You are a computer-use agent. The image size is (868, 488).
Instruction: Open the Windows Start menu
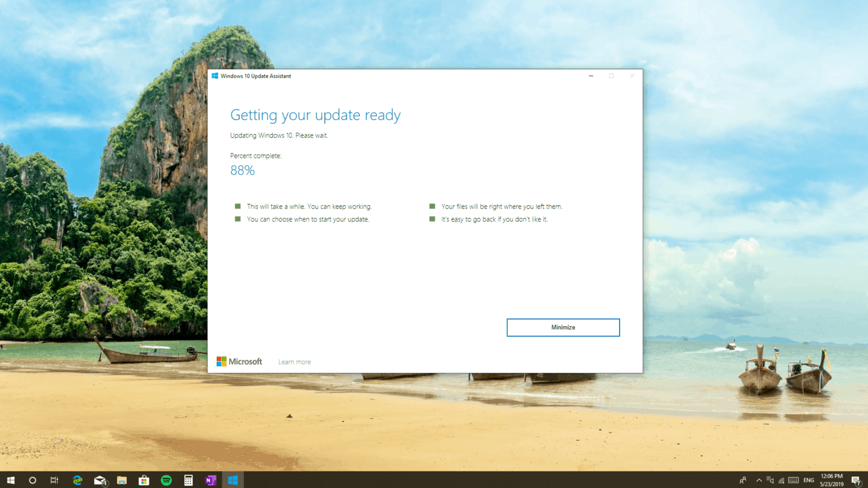(11, 480)
